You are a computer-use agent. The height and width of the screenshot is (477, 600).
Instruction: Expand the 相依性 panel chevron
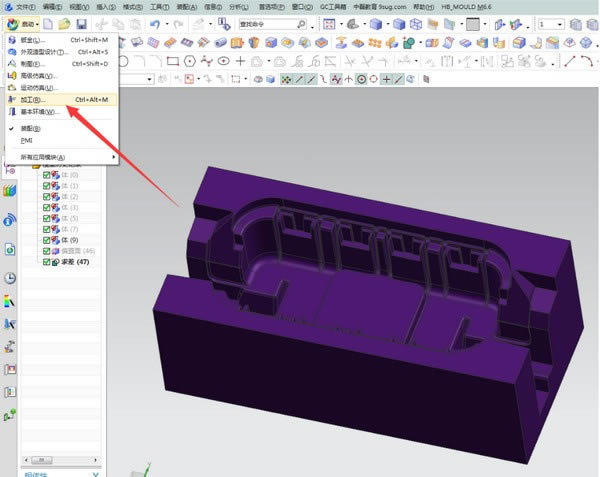pos(96,473)
